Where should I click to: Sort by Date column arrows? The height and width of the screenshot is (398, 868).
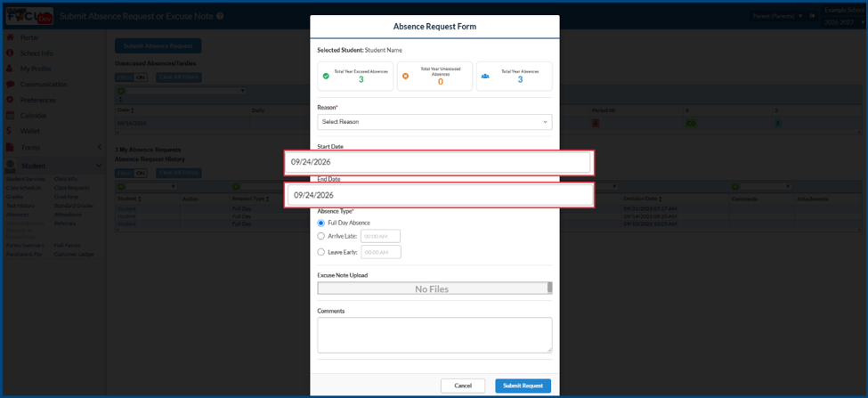[133, 110]
